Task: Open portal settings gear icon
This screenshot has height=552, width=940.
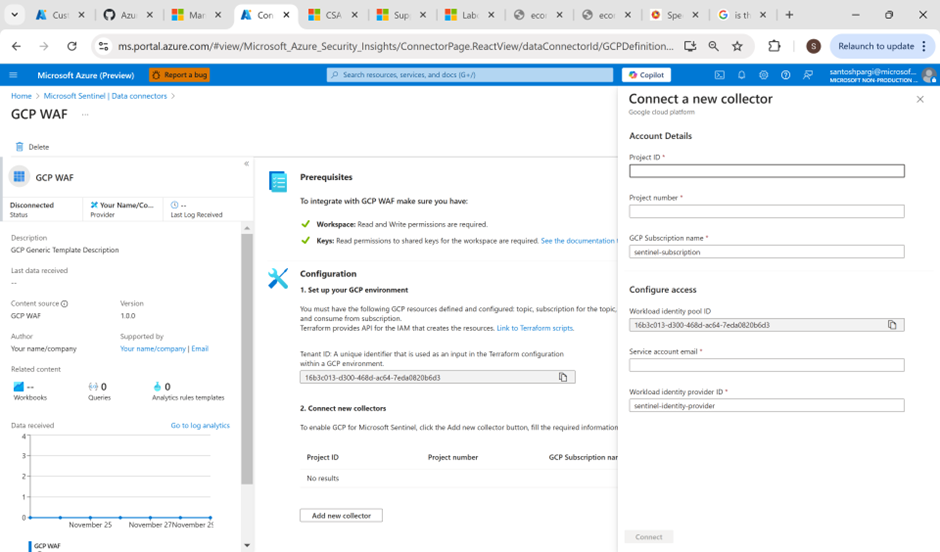Action: [763, 75]
